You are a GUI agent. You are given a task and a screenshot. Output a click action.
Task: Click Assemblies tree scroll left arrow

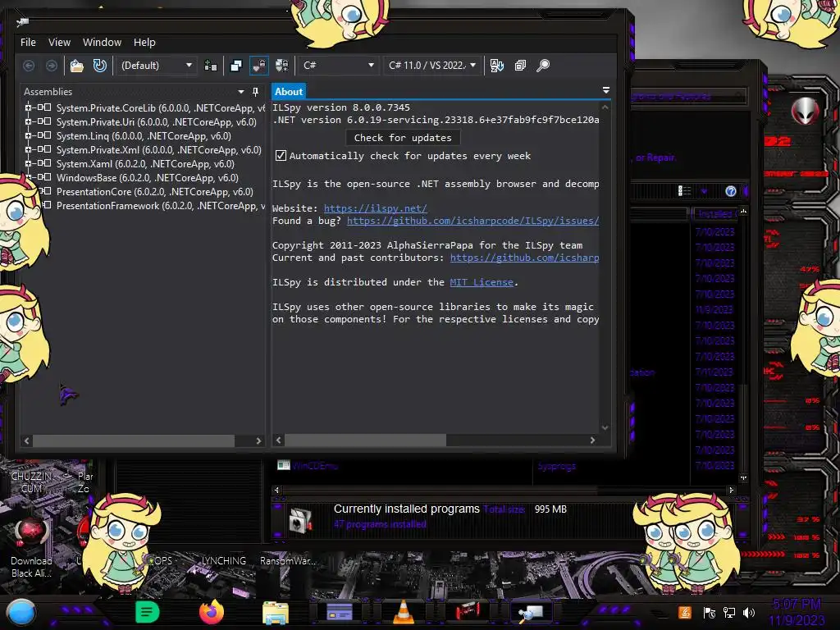point(27,441)
